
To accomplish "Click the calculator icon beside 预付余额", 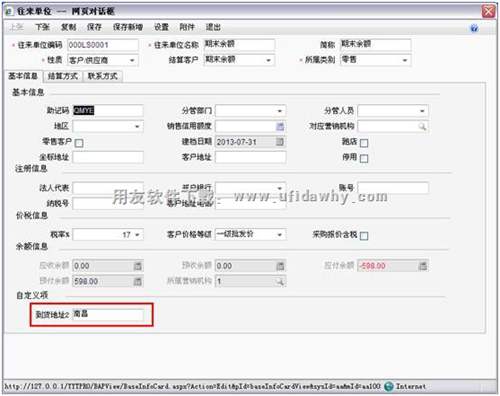I will click(138, 281).
